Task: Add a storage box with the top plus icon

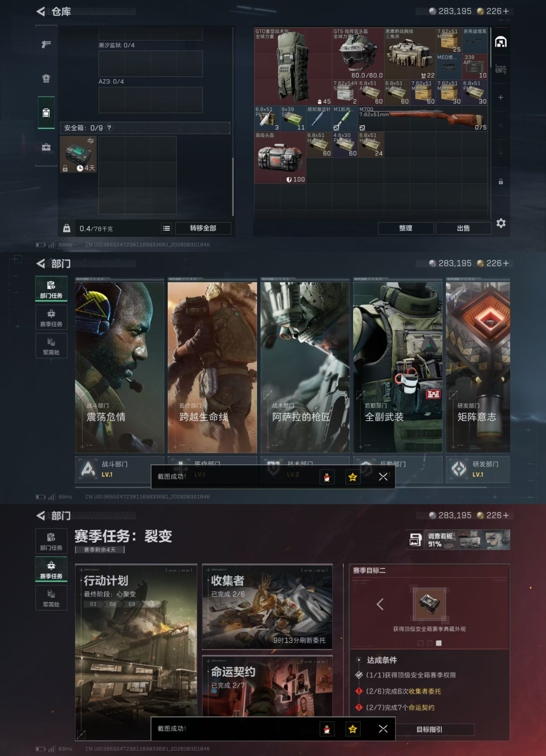Action: pos(501,97)
